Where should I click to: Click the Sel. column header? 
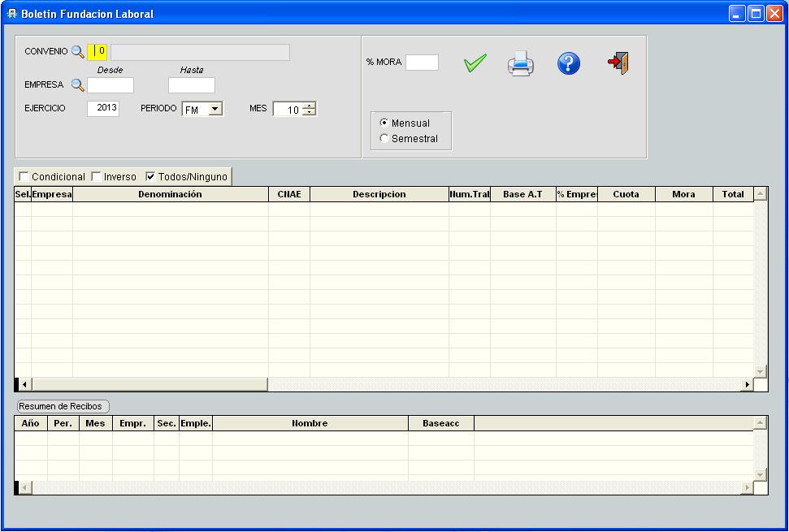(23, 194)
